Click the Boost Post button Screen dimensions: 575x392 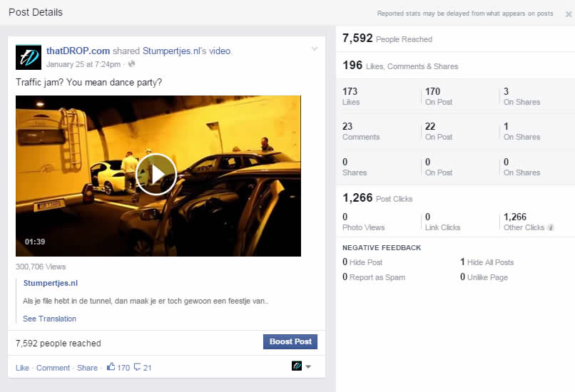[x=290, y=341]
